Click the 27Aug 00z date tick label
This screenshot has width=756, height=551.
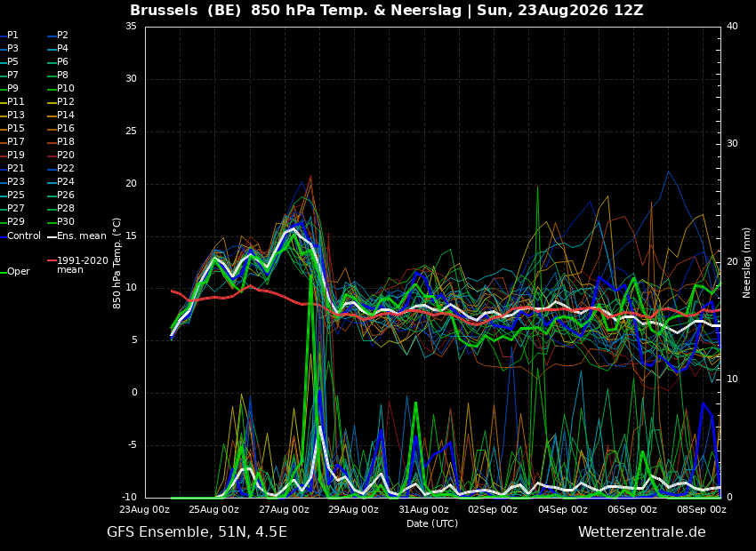pos(285,509)
